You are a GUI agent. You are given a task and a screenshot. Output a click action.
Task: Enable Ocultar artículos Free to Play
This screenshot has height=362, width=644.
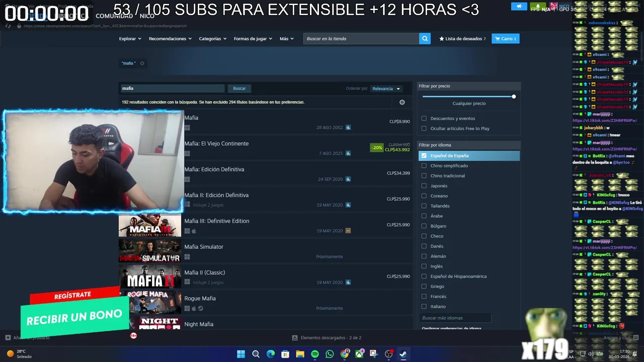click(424, 129)
